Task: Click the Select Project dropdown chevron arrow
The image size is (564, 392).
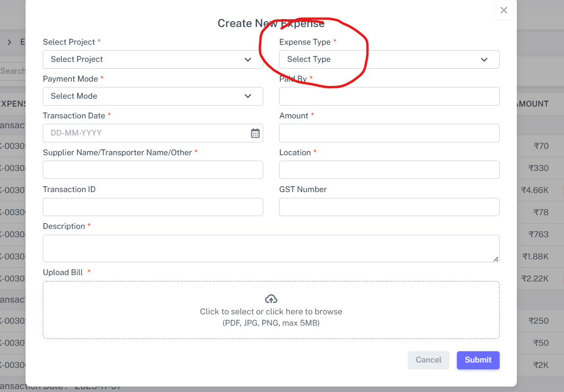Action: click(x=248, y=59)
